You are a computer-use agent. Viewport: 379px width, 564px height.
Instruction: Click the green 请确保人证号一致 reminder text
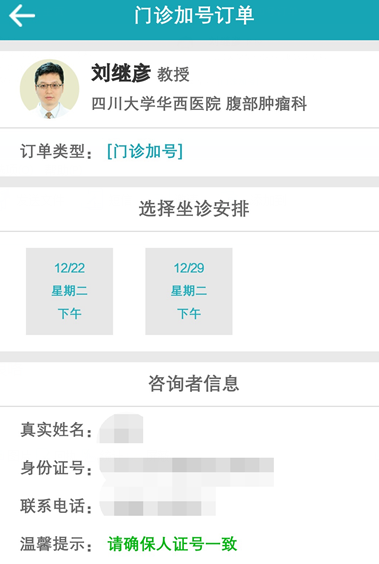[172, 544]
